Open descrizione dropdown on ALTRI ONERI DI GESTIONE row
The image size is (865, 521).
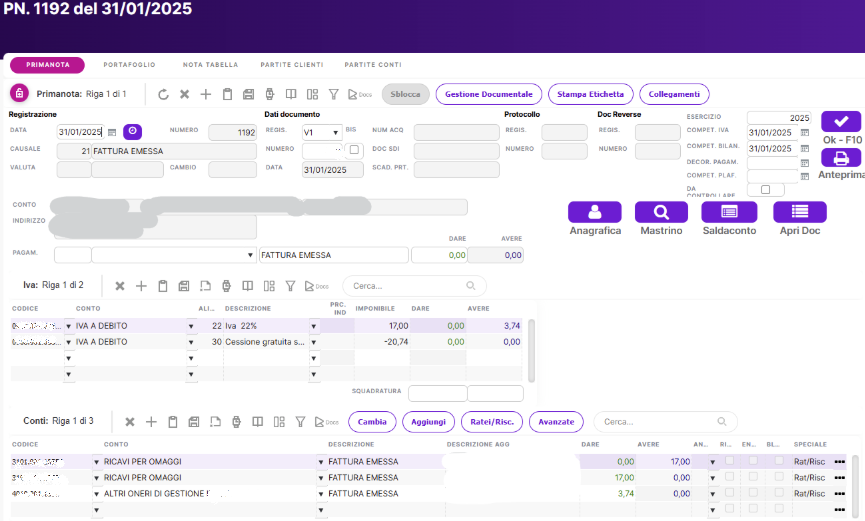[321, 493]
